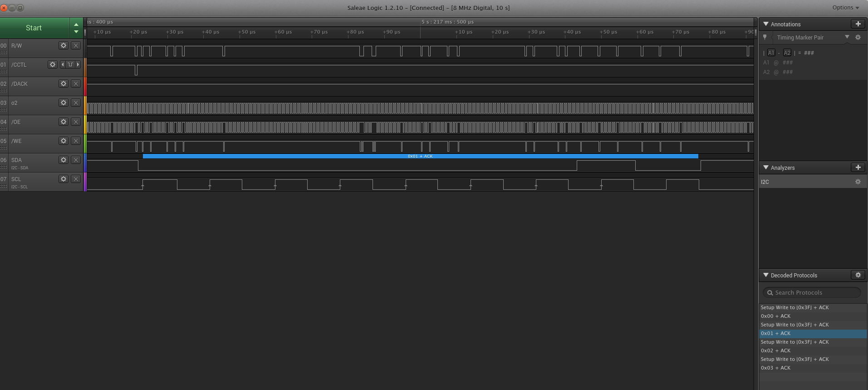
Task: Click Timing Marker Pair settings gear
Action: pyautogui.click(x=858, y=37)
